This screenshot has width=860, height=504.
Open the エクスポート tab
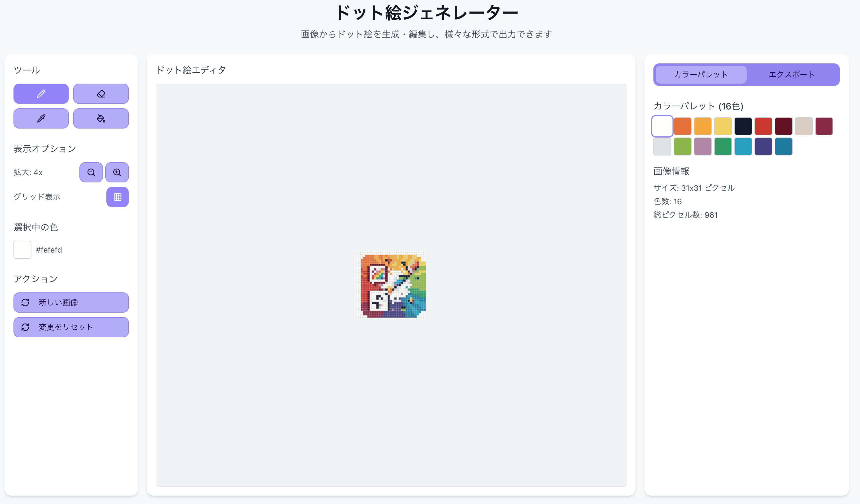[x=792, y=74]
